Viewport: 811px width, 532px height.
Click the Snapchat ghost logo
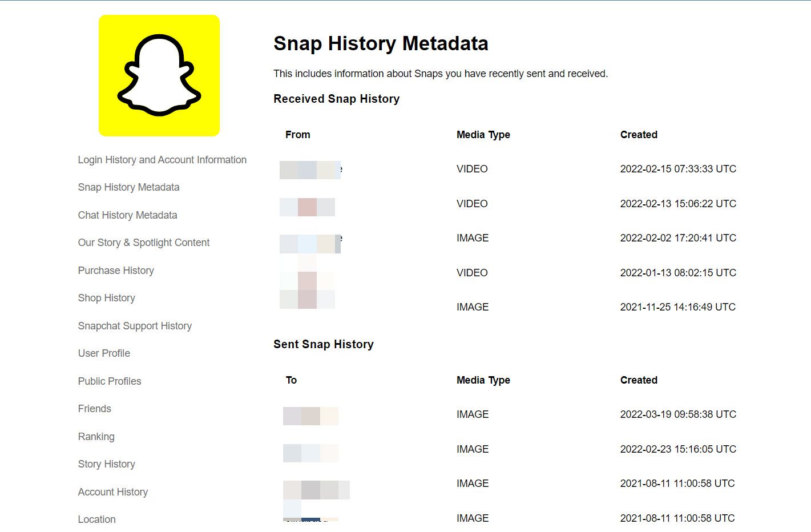pos(159,75)
